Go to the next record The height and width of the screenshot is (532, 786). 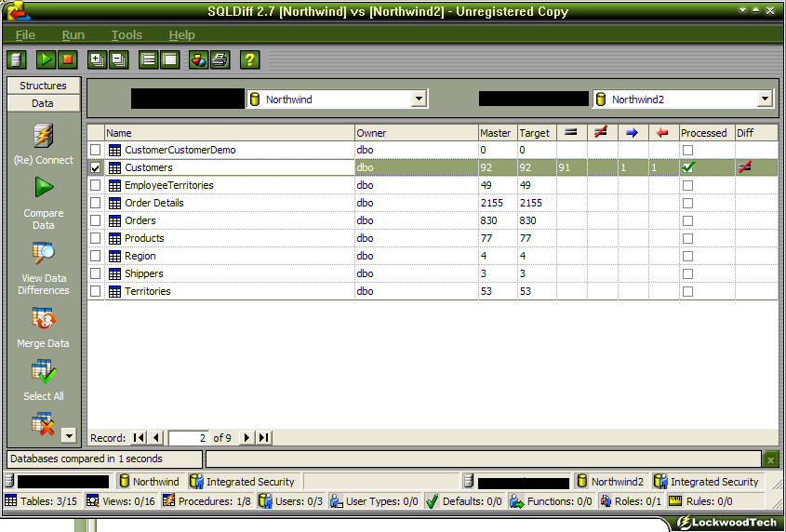tap(246, 438)
